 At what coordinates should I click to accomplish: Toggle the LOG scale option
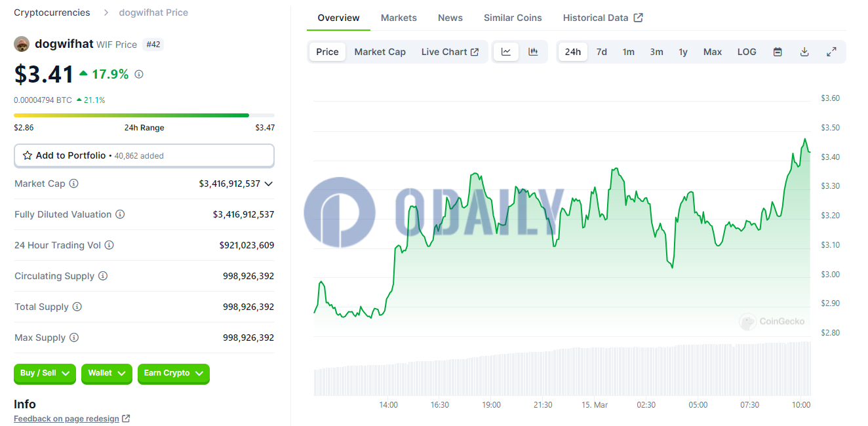tap(747, 52)
